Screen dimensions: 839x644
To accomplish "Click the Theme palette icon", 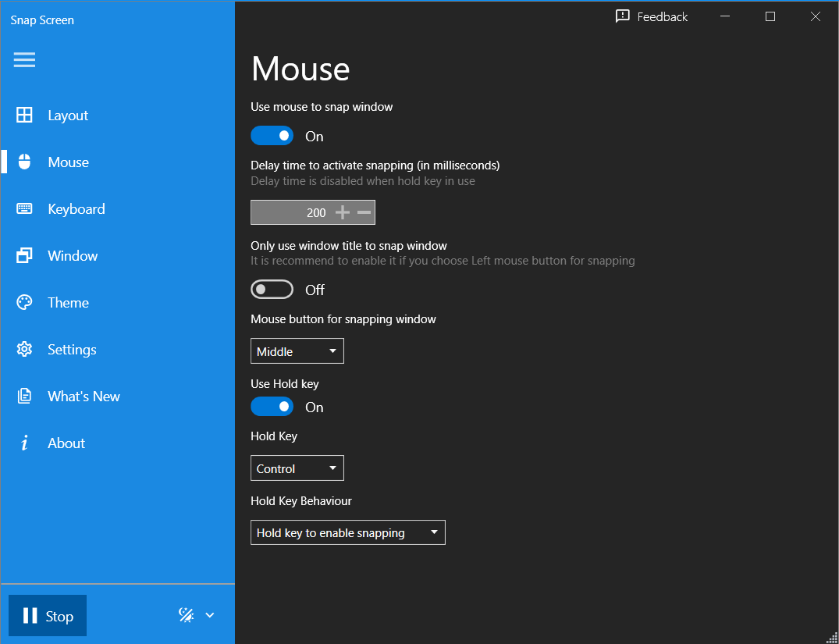I will click(x=24, y=302).
